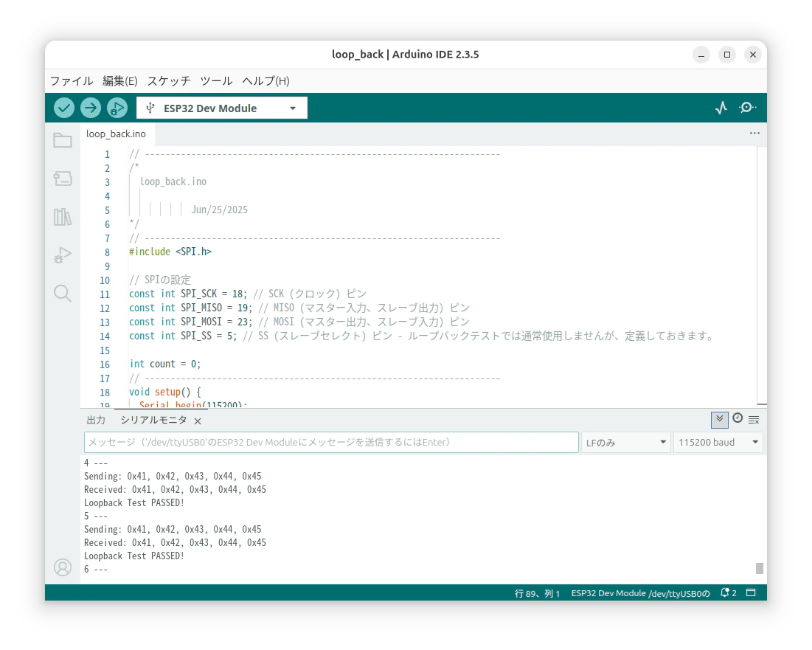Switch to the 出力 tab
The image size is (812, 650).
96,420
